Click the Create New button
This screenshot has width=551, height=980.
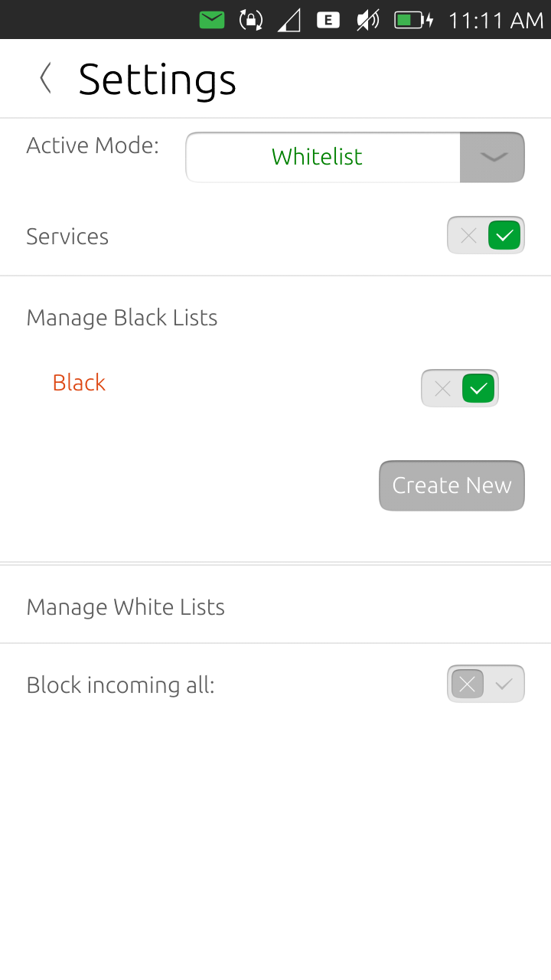pos(452,485)
